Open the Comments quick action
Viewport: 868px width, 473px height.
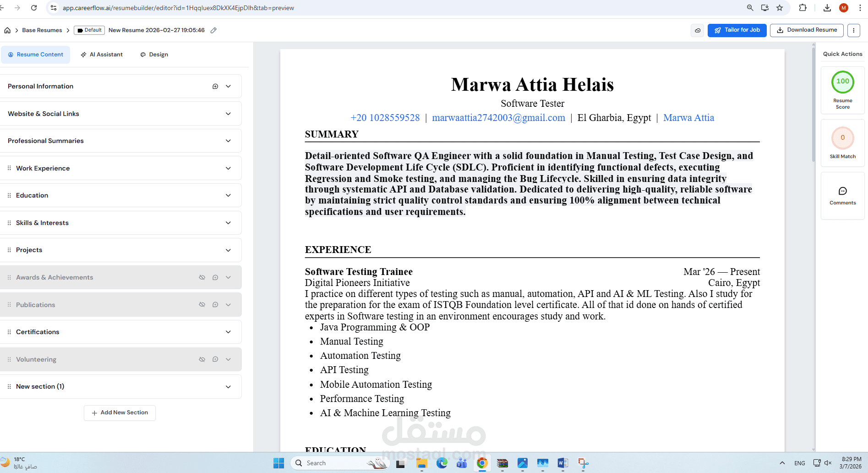click(843, 196)
